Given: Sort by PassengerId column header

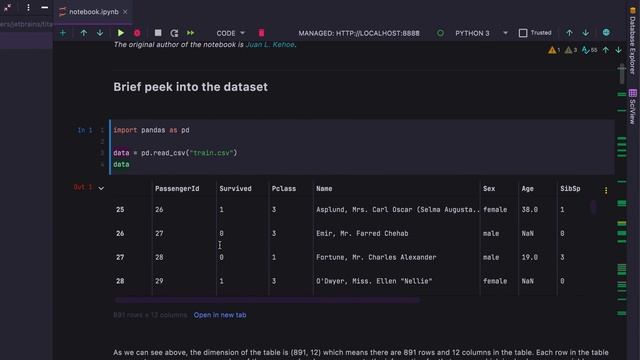Looking at the screenshot, I should [177, 189].
